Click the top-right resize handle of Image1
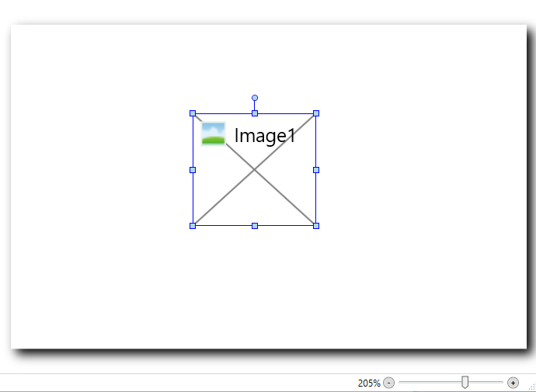536x392 pixels. (x=316, y=113)
